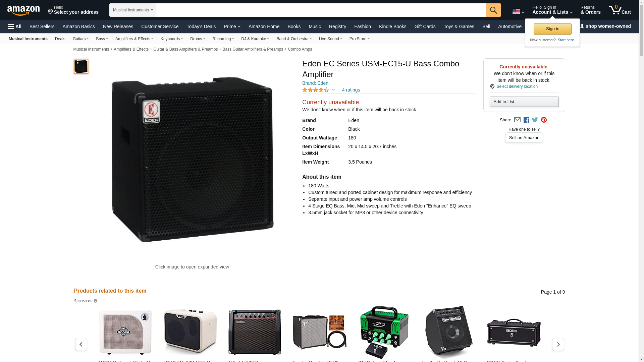This screenshot has height=362, width=644.
Task: Open the All hamburger menu
Action: click(15, 26)
